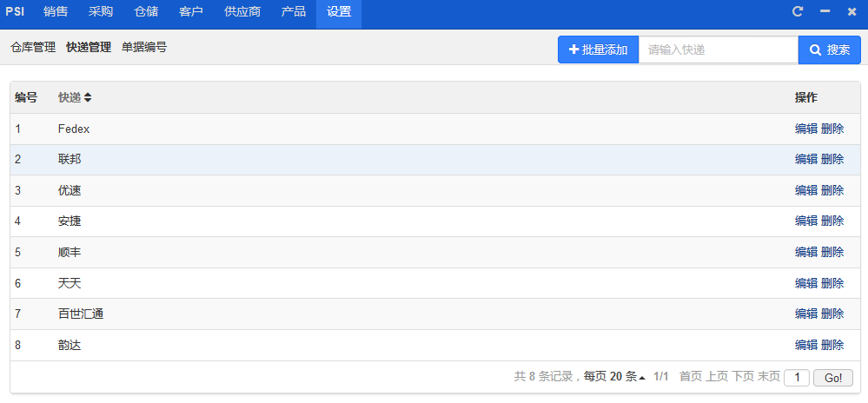The image size is (868, 403).
Task: Edit the 联邦 row
Action: (806, 160)
